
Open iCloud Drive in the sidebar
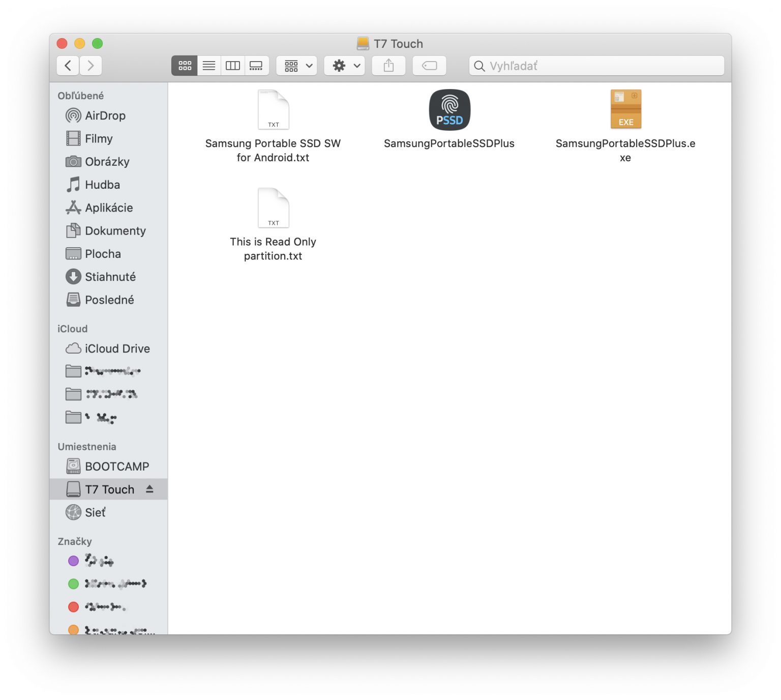(x=108, y=348)
